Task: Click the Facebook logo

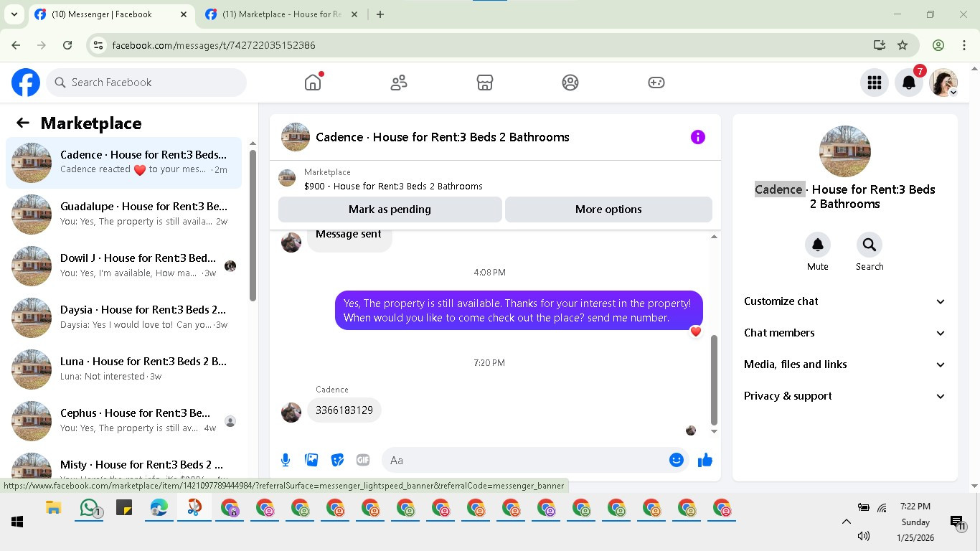Action: tap(26, 83)
